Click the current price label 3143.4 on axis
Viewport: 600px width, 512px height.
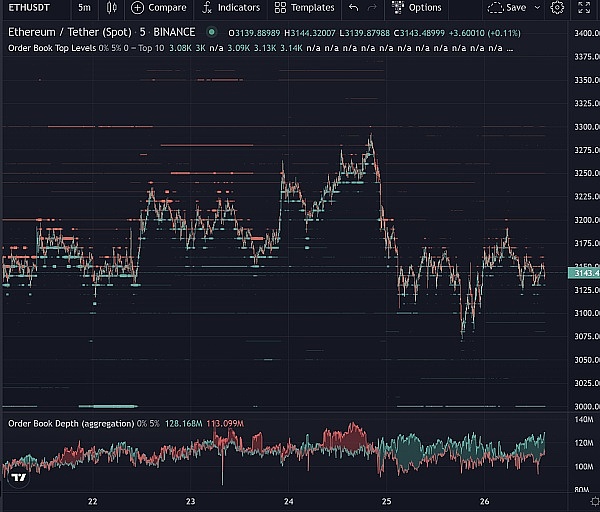[583, 273]
